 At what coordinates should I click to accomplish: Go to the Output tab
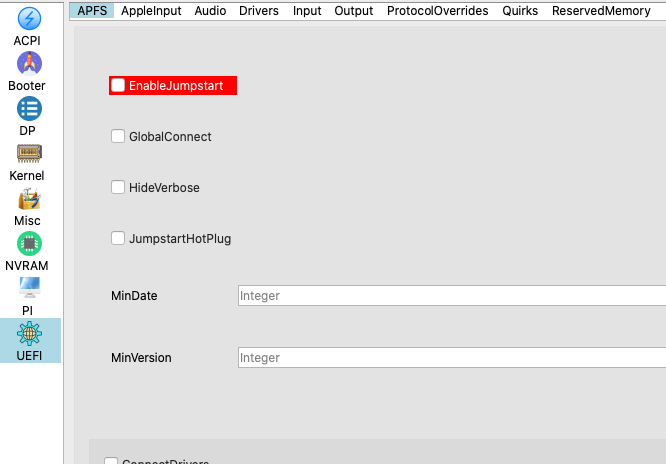coord(354,11)
